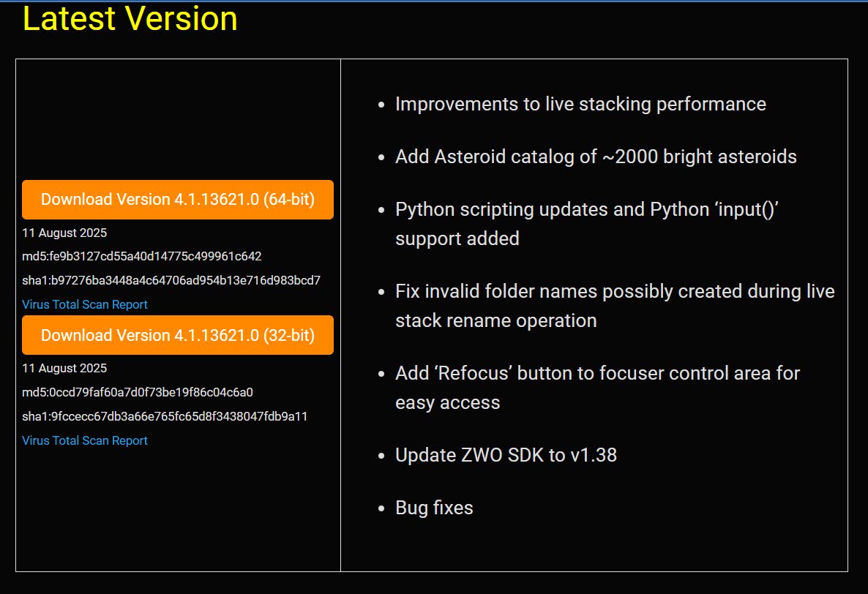Click the Python scripting updates bullet
The height and width of the screenshot is (594, 868).
pos(588,224)
